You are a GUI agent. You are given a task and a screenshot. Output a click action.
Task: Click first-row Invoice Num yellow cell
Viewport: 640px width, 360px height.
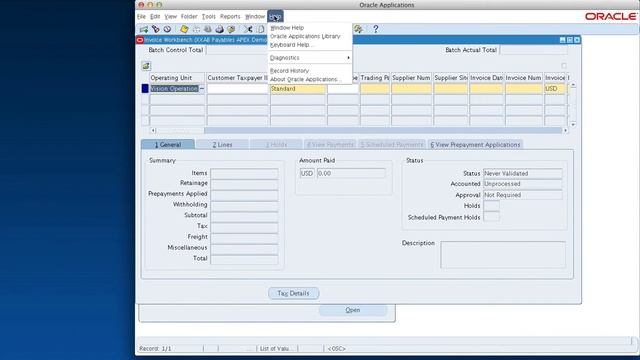(x=524, y=89)
